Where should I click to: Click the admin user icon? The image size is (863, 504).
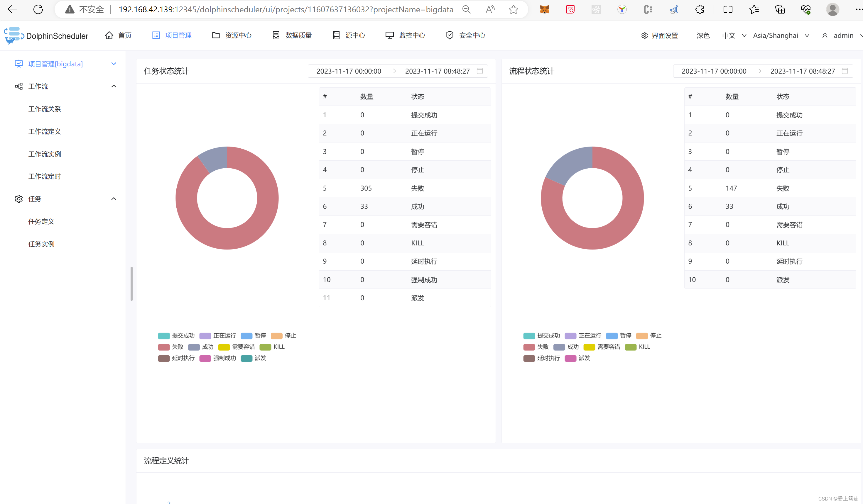(x=825, y=35)
